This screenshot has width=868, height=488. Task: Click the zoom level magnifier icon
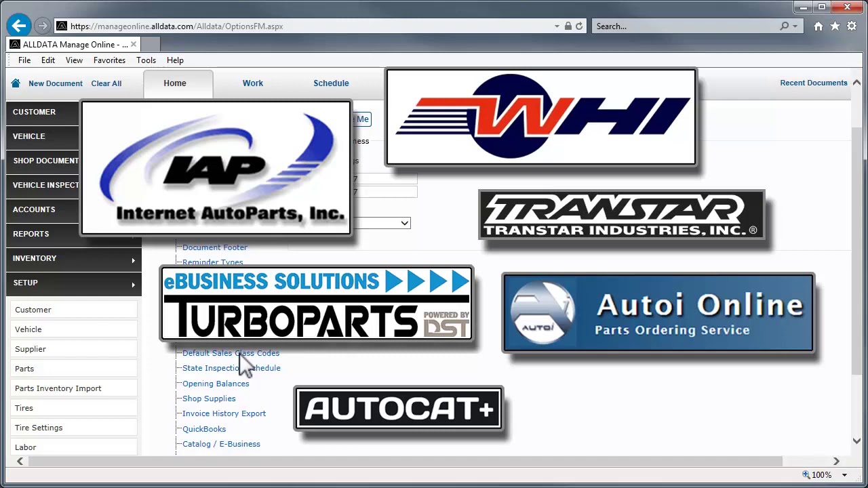[806, 475]
